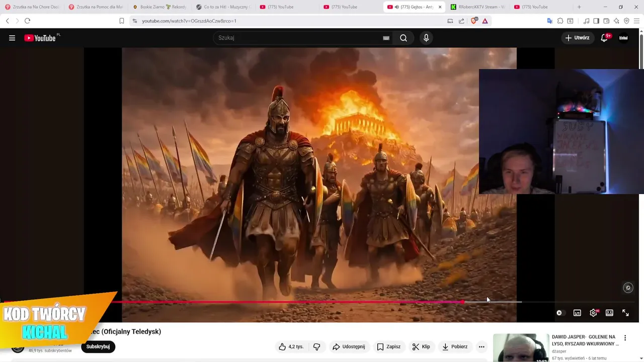This screenshot has height=362, width=644.
Task: Bookmark this page with the bookmark icon
Action: [121, 21]
